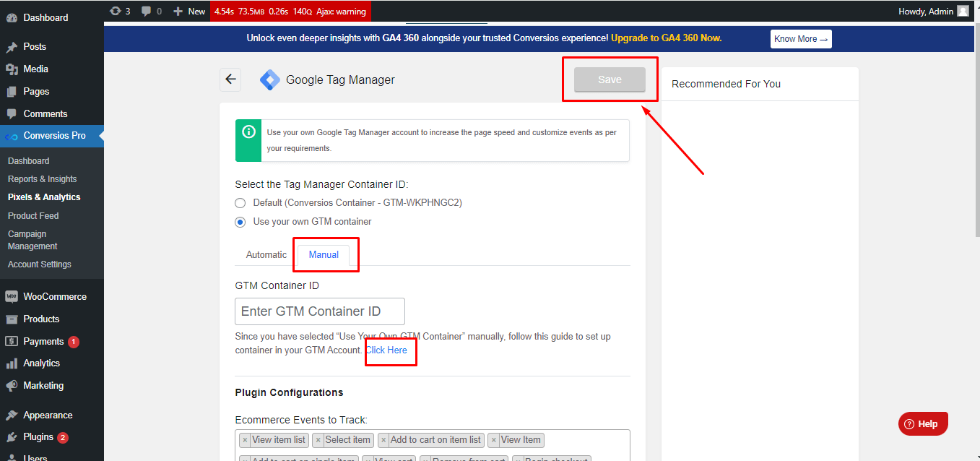The height and width of the screenshot is (461, 980).
Task: Switch to the Automatic tab
Action: (x=266, y=254)
